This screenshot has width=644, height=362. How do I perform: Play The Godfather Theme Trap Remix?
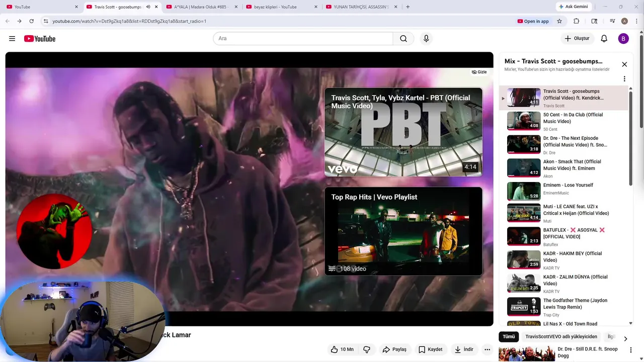(x=563, y=307)
